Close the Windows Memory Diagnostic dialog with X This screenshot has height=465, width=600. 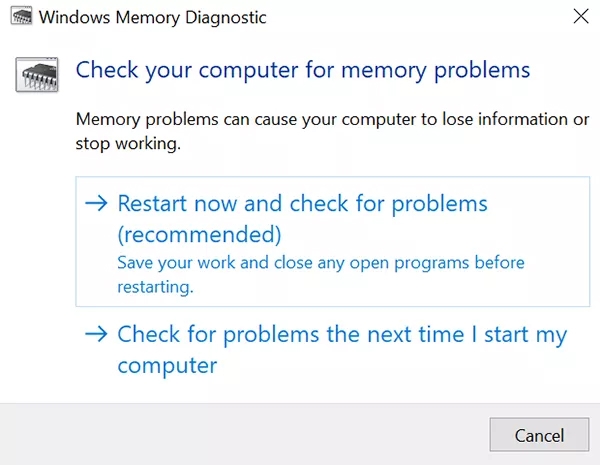[x=582, y=17]
